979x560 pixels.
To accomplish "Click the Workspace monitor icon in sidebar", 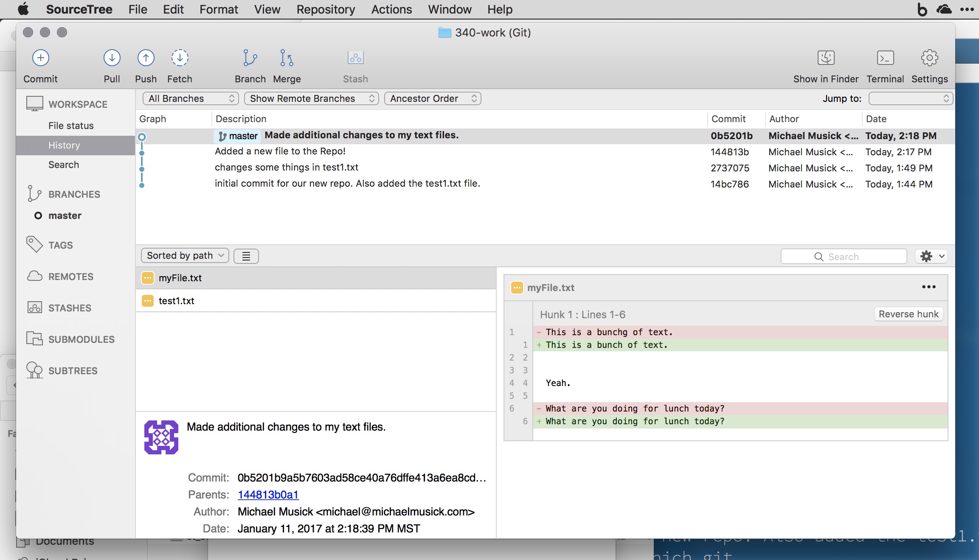I will click(x=35, y=104).
